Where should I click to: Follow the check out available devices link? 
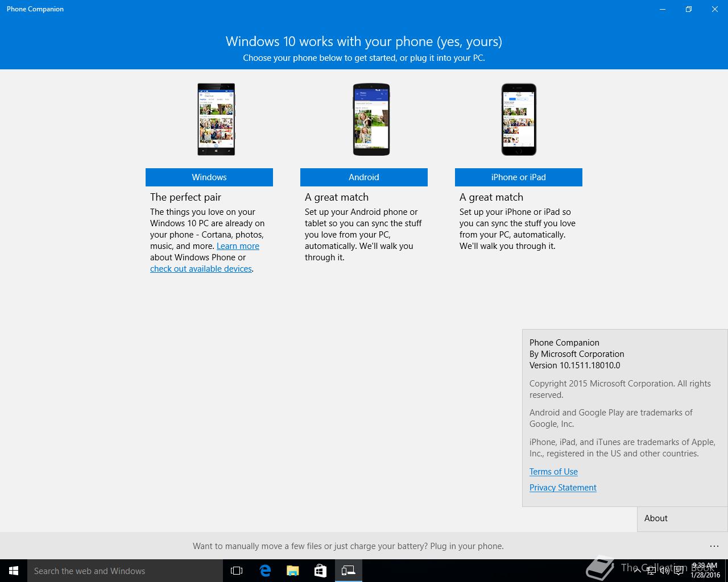pos(201,269)
